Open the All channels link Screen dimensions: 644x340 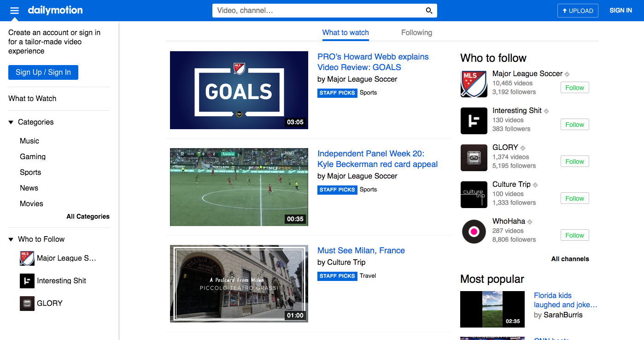[x=570, y=259]
